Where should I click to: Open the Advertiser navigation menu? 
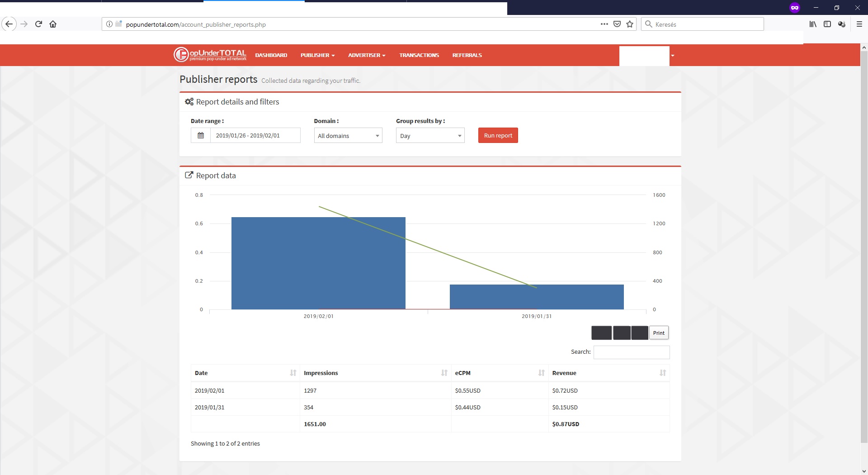pos(366,55)
